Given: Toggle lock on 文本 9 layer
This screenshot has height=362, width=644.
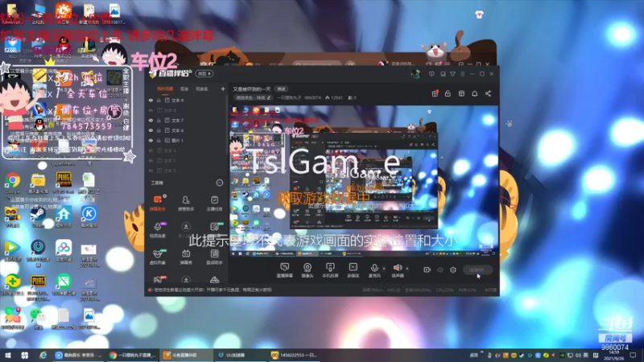Looking at the screenshot, I should click(159, 100).
